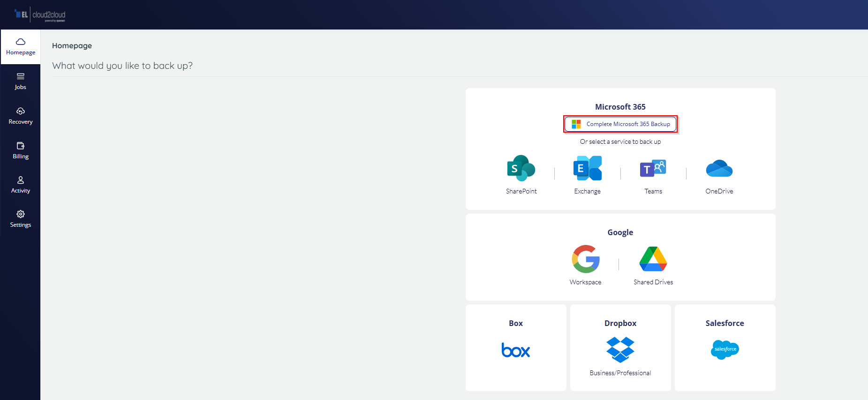The width and height of the screenshot is (868, 400).
Task: Open Settings from the sidebar
Action: [21, 219]
